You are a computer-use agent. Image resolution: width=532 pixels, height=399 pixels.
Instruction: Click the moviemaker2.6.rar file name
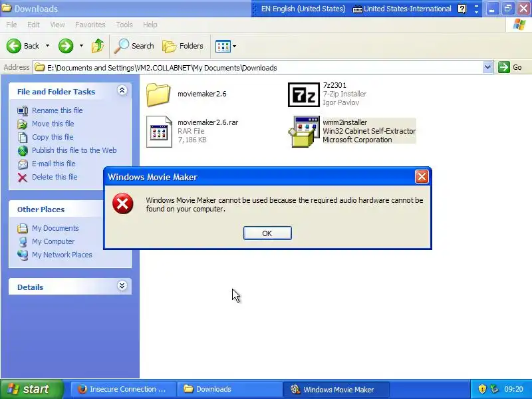[207, 122]
